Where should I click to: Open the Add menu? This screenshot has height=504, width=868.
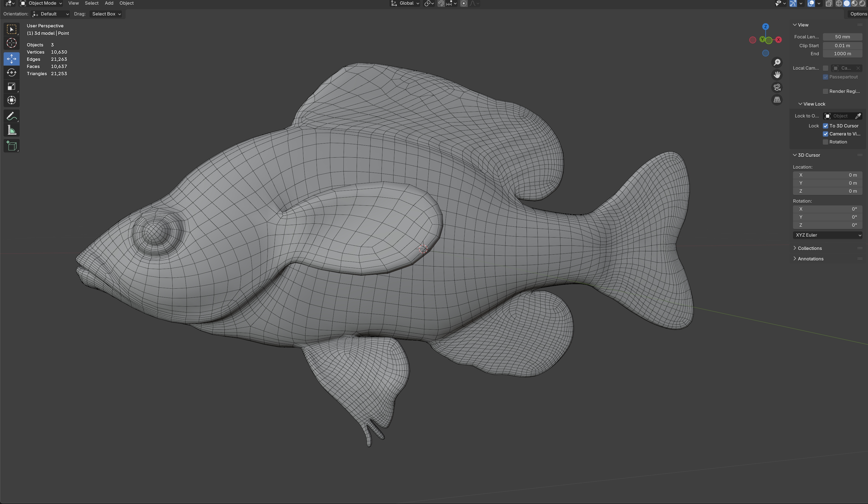[x=109, y=3]
